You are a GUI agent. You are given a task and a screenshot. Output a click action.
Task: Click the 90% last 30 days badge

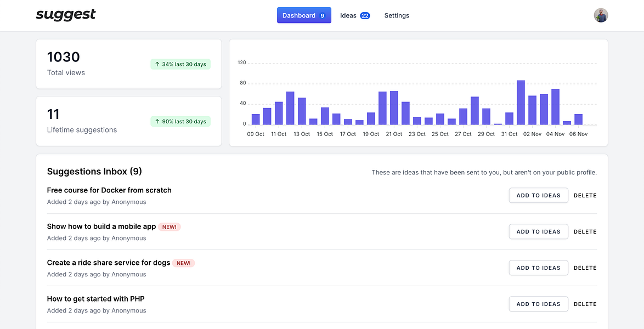coord(180,121)
